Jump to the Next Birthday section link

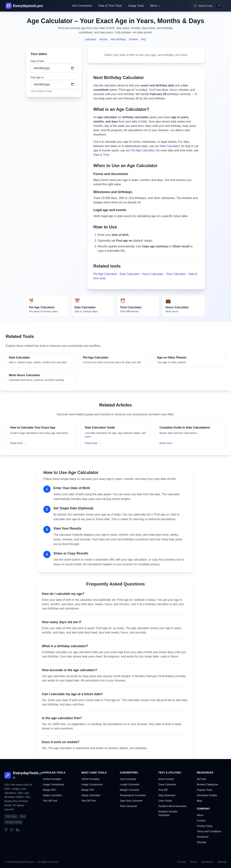(x=118, y=40)
